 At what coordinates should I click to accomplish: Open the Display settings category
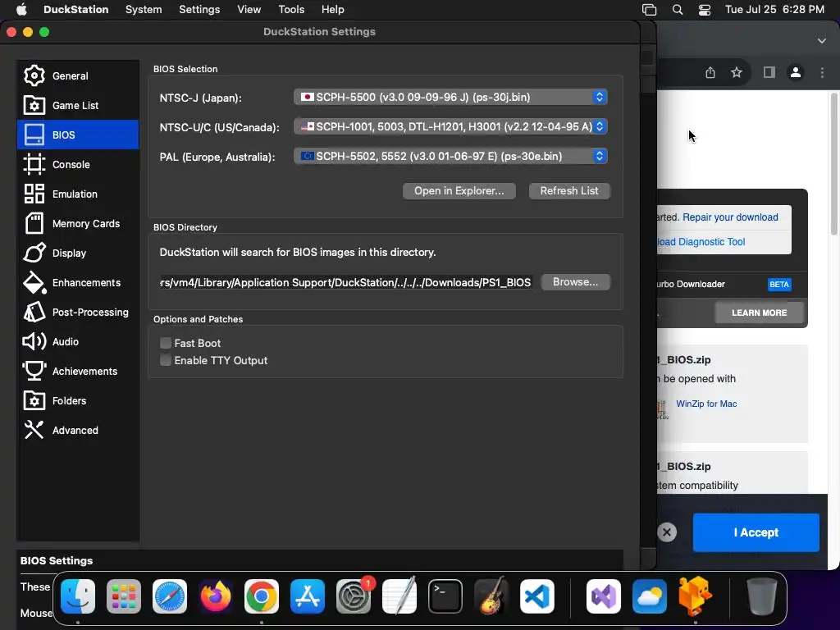(78, 253)
